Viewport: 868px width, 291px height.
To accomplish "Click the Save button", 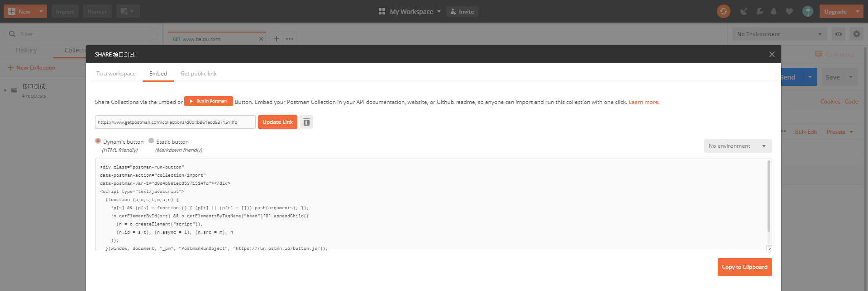I will [x=833, y=77].
